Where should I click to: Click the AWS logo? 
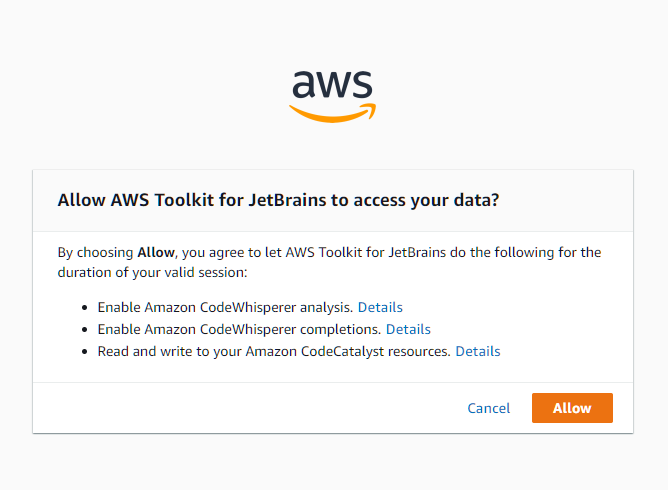[332, 96]
